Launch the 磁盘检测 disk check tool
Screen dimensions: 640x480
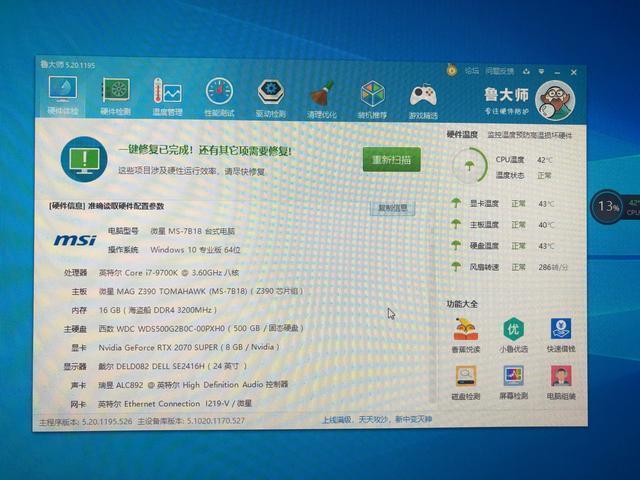[465, 383]
